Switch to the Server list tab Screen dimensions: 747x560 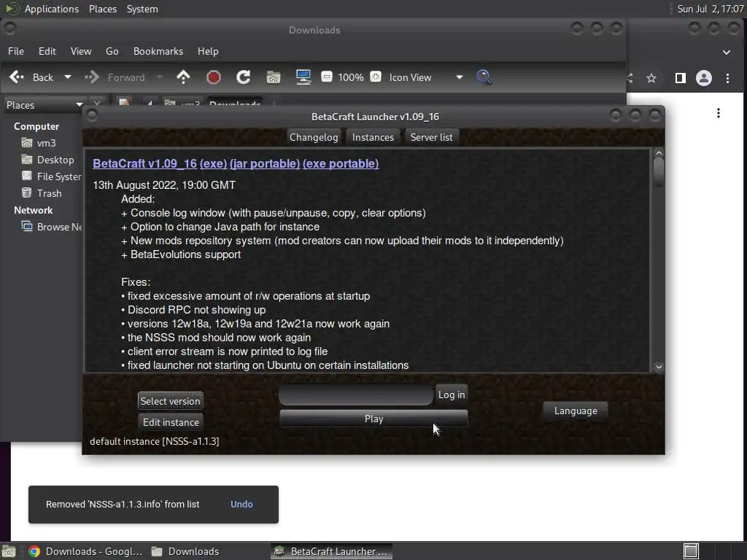(x=432, y=137)
